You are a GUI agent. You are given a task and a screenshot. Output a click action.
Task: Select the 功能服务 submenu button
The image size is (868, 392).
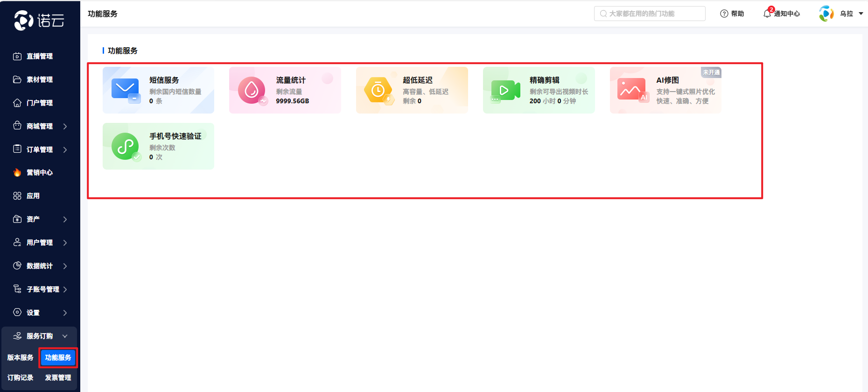(x=58, y=357)
